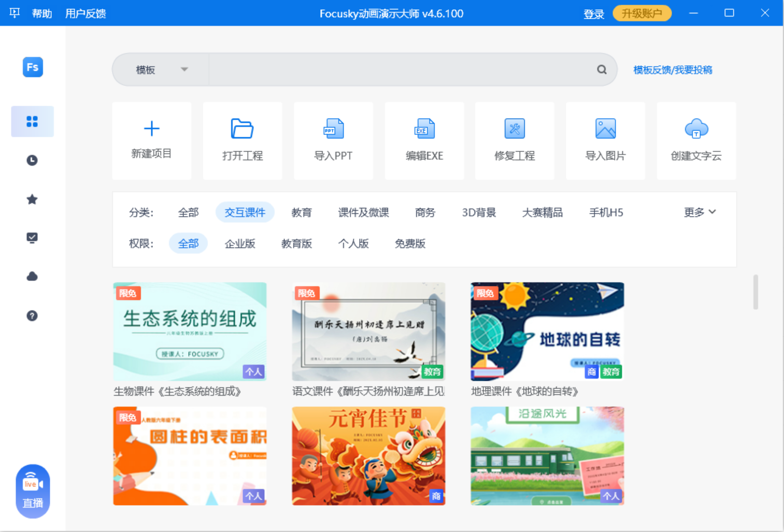Click the template list vertical scrollbar

(x=756, y=292)
